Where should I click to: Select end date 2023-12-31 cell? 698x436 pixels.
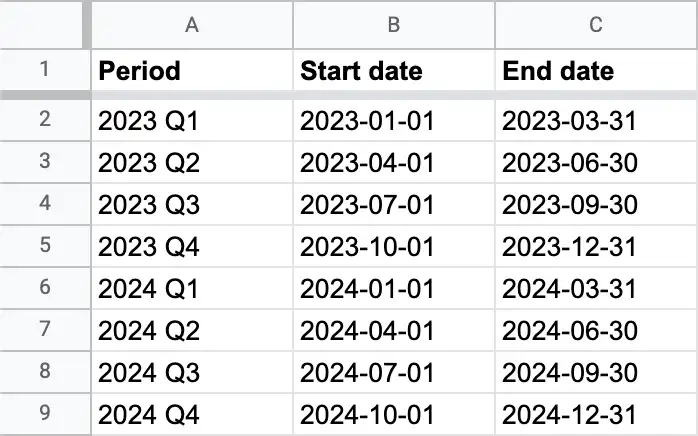[596, 247]
